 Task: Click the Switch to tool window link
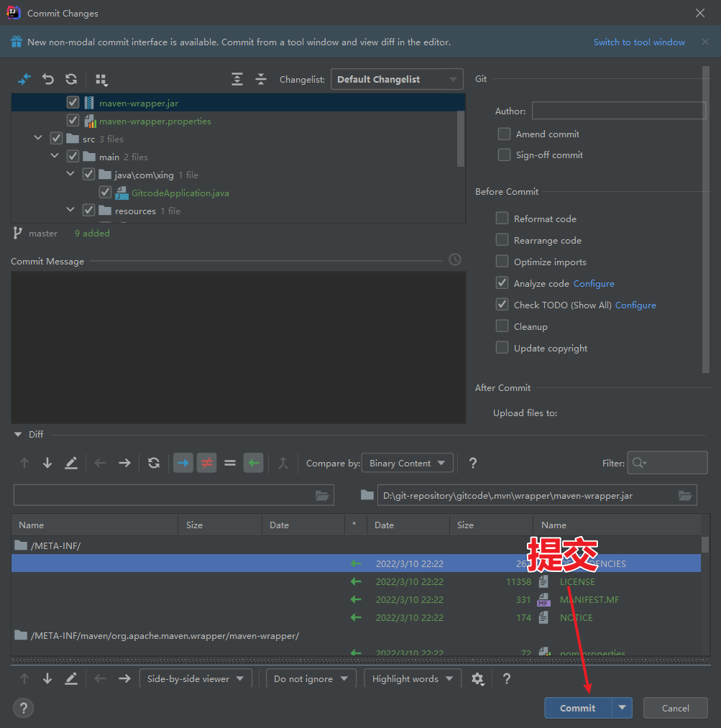[x=639, y=42]
